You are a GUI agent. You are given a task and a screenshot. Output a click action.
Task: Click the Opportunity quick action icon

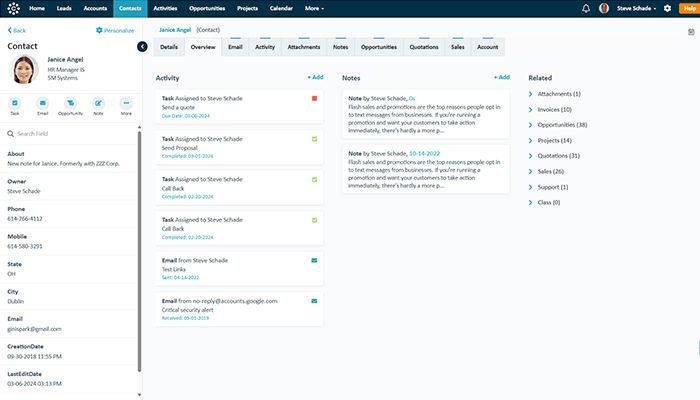(x=71, y=104)
